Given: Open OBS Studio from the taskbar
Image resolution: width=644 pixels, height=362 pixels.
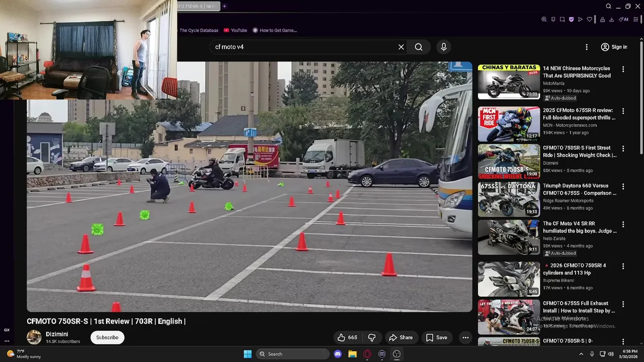Looking at the screenshot, I should [396, 354].
